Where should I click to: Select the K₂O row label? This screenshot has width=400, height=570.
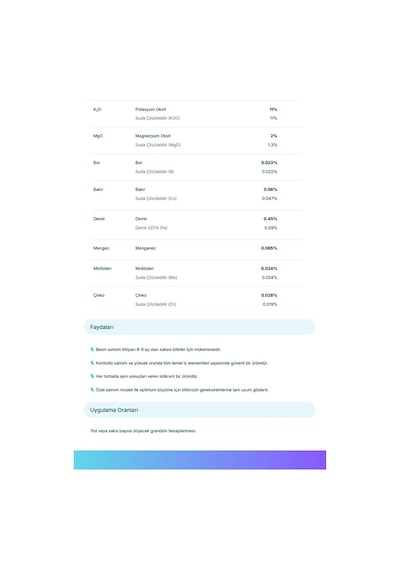pyautogui.click(x=97, y=109)
